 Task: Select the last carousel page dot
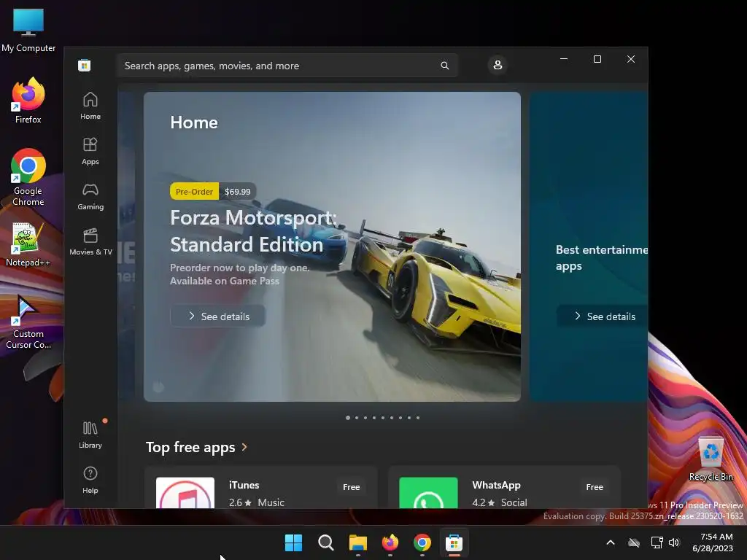pyautogui.click(x=418, y=418)
